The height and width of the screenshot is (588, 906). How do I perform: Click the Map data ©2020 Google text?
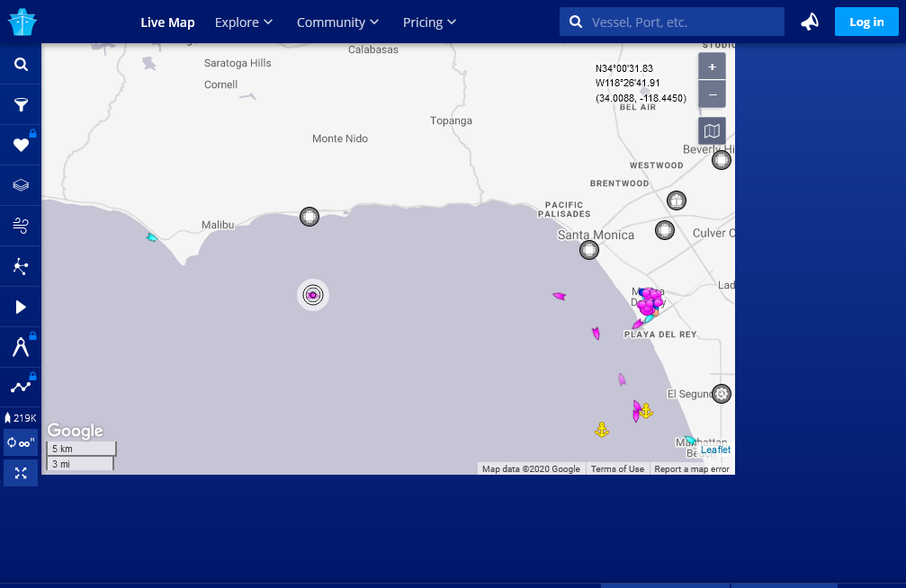click(531, 469)
